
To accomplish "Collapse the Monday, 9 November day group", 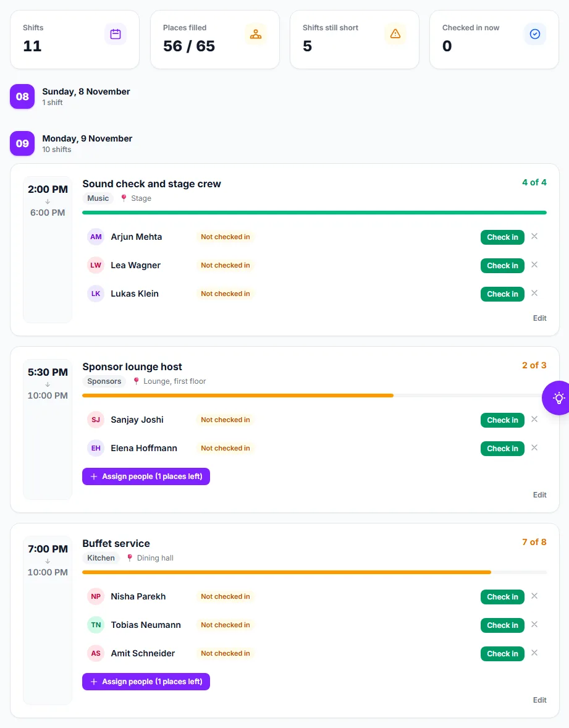I will pos(87,143).
